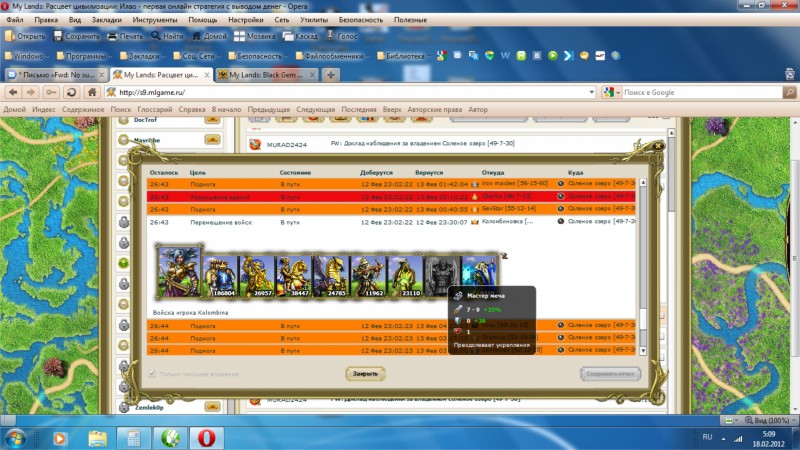Click the Печать toolbar button
The width and height of the screenshot is (800, 450).
(x=126, y=36)
